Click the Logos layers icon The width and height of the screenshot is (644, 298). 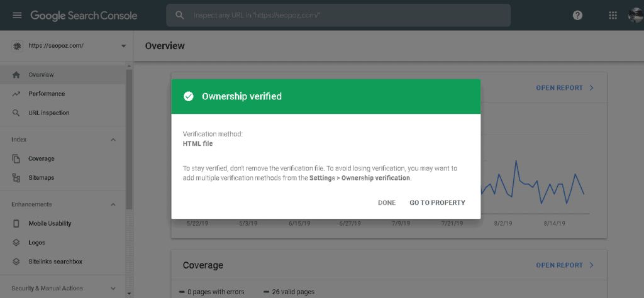coord(16,243)
